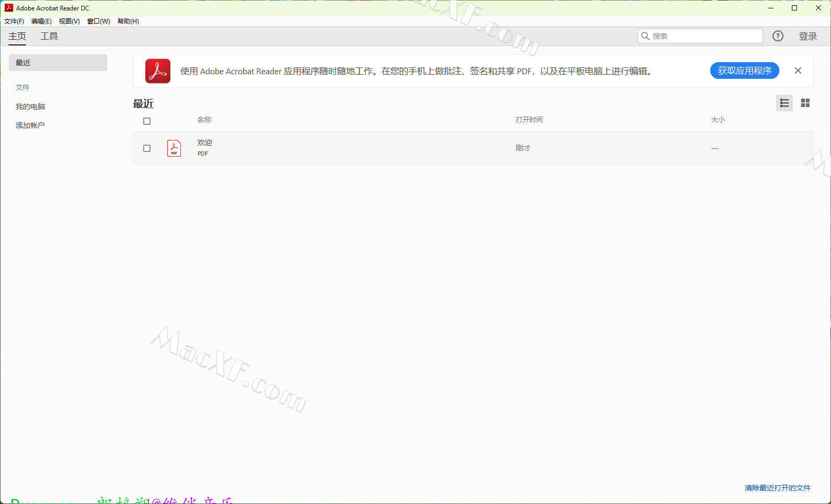The width and height of the screenshot is (831, 504).
Task: Click the 刚才 opened time cell
Action: [523, 148]
